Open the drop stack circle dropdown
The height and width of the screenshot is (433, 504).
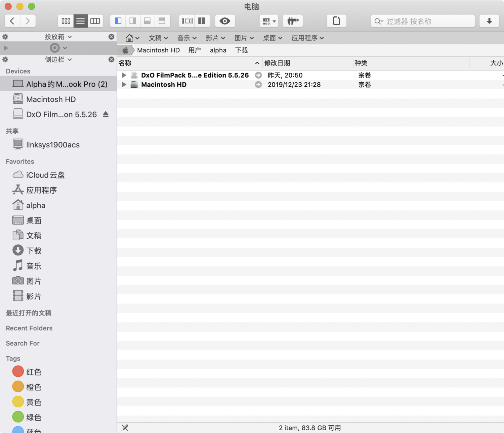58,48
